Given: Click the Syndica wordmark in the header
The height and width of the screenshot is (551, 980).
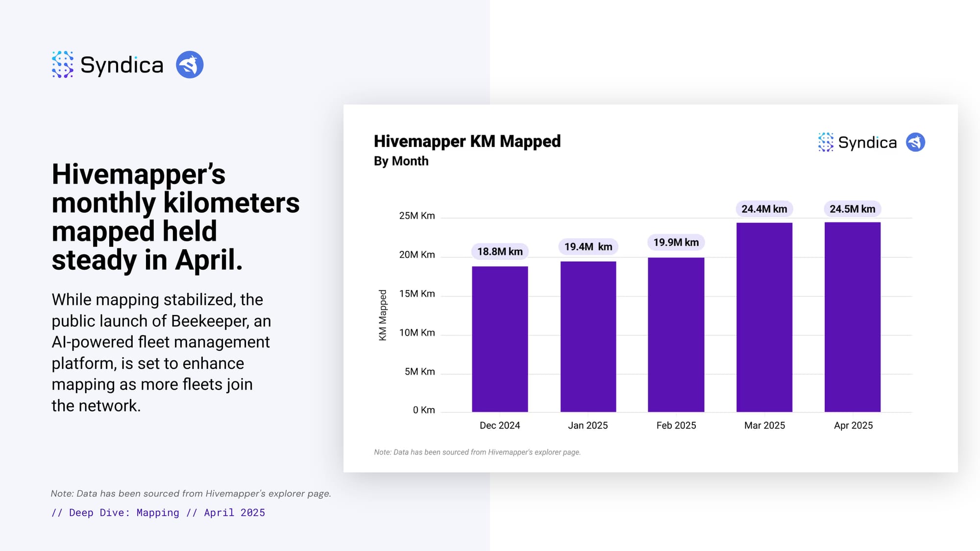Looking at the screenshot, I should 122,65.
